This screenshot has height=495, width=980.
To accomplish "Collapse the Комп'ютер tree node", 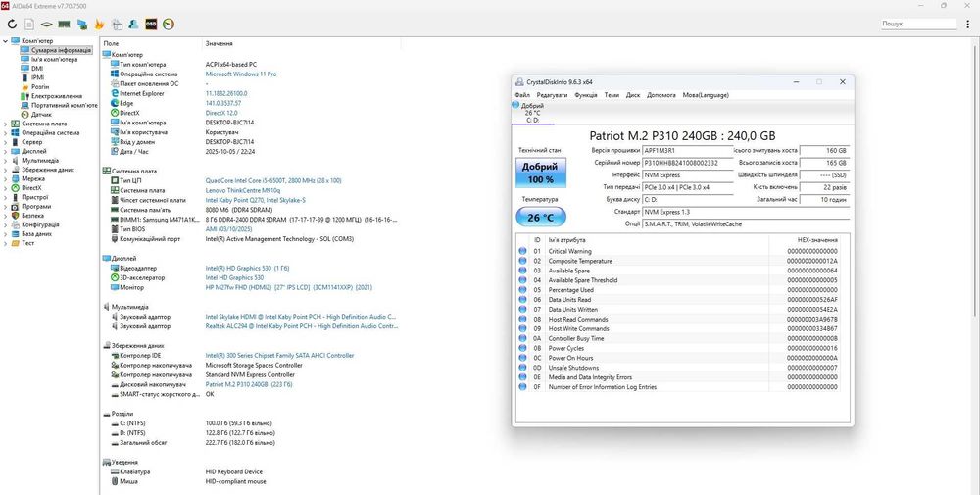I will [5, 41].
